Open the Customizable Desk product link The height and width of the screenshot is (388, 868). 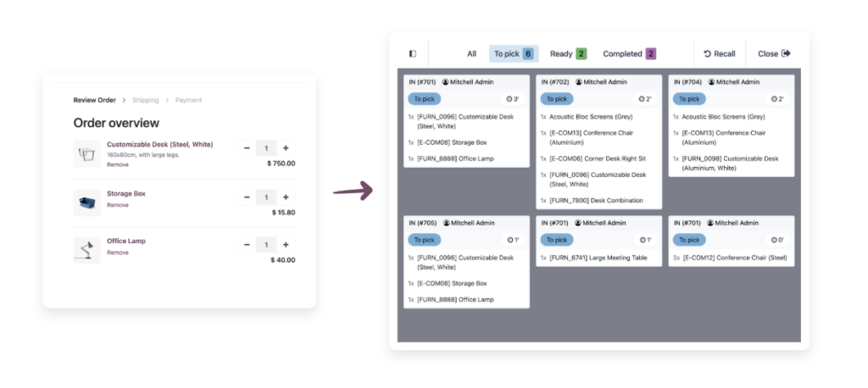(x=159, y=144)
